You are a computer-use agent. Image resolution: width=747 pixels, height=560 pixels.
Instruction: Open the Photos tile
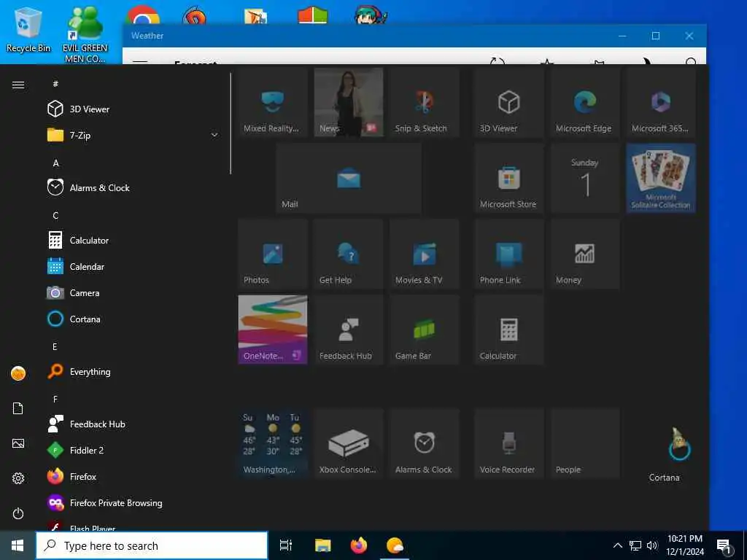pyautogui.click(x=273, y=254)
